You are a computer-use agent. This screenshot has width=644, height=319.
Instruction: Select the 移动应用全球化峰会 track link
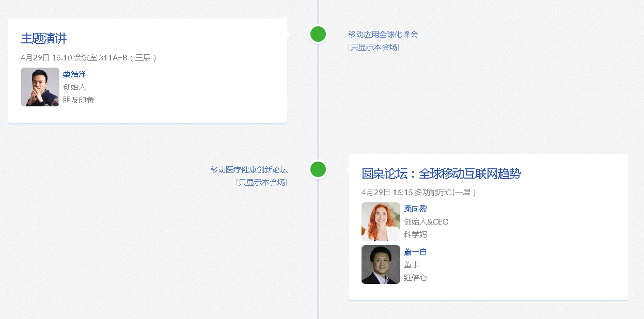[x=383, y=35]
